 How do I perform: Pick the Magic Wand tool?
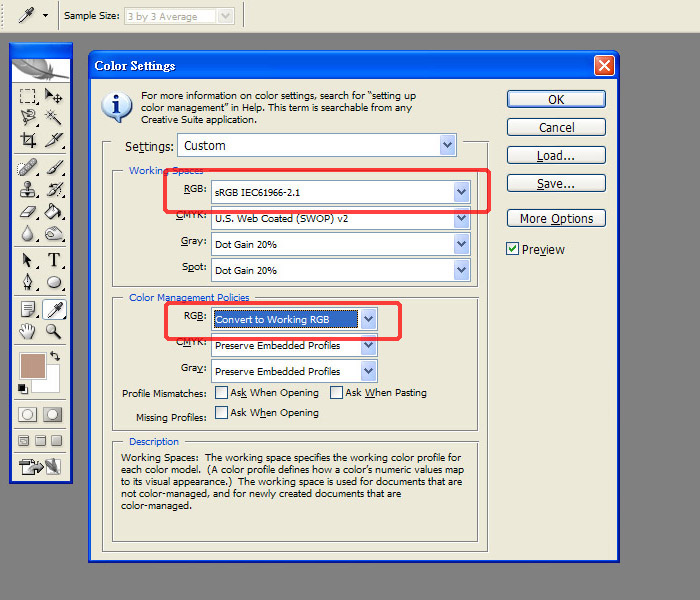pos(54,118)
